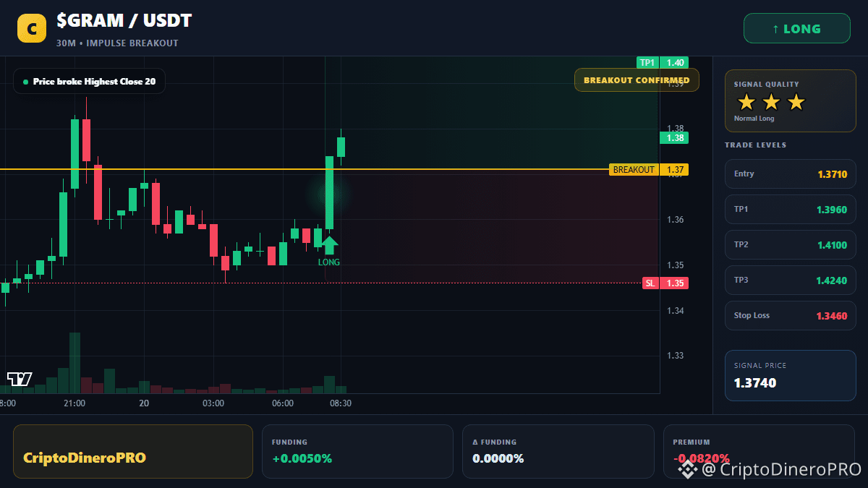Viewport: 868px width, 488px height.
Task: Click the SIGNAL QUALITY heading
Action: (x=767, y=85)
